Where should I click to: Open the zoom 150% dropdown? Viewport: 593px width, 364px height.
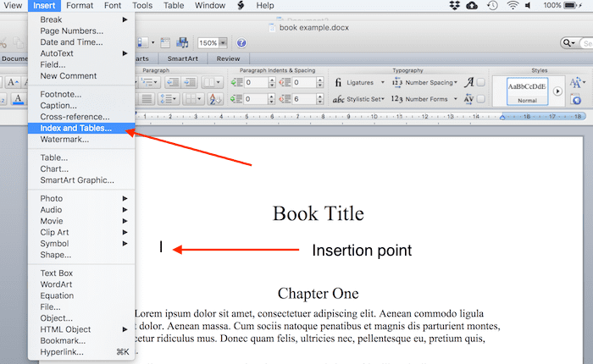223,42
